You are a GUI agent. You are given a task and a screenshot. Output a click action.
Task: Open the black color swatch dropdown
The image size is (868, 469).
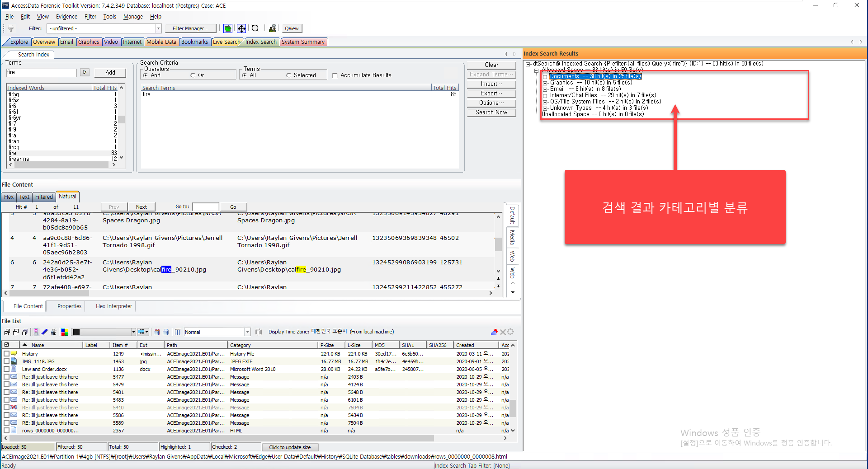point(133,332)
